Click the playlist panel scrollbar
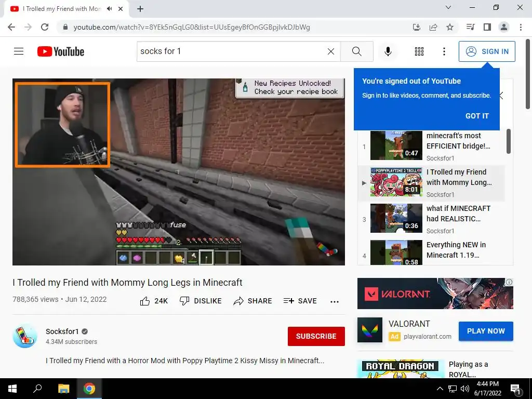Screen dimensions: 532x399 tap(508, 141)
